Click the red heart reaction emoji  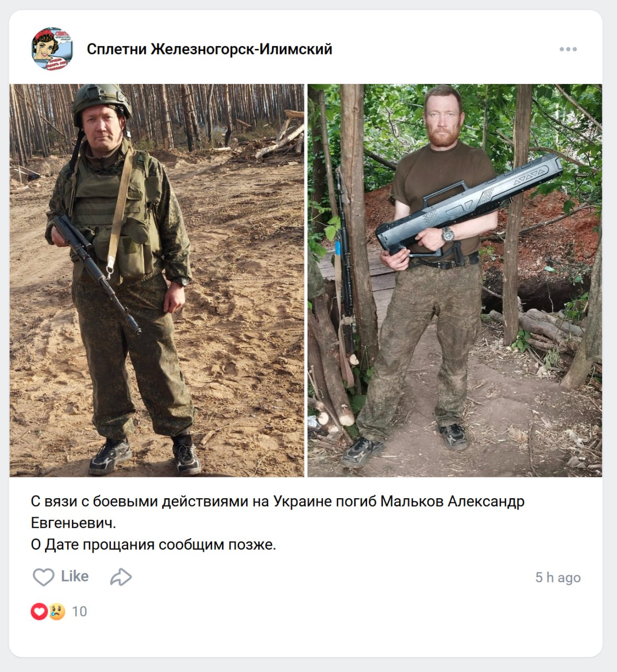39,612
